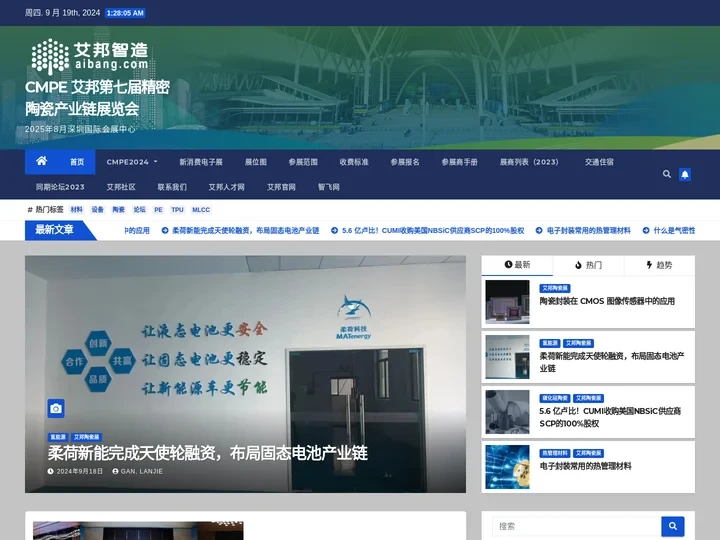Viewport: 720px width, 540px height.
Task: Click ticker item 什么是气密性
Action: pos(669,231)
